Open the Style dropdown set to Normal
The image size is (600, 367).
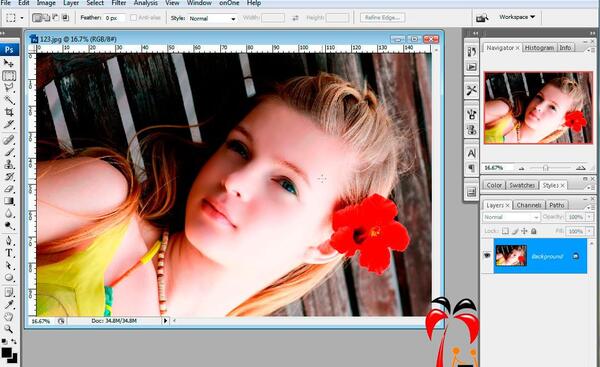[x=212, y=18]
